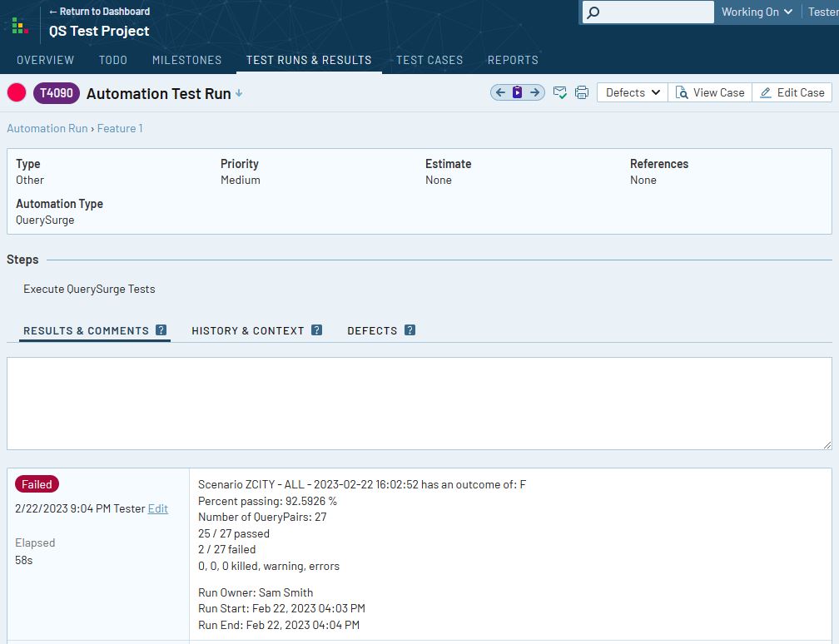The image size is (839, 644).
Task: Click the Edit Case button
Action: coord(792,92)
